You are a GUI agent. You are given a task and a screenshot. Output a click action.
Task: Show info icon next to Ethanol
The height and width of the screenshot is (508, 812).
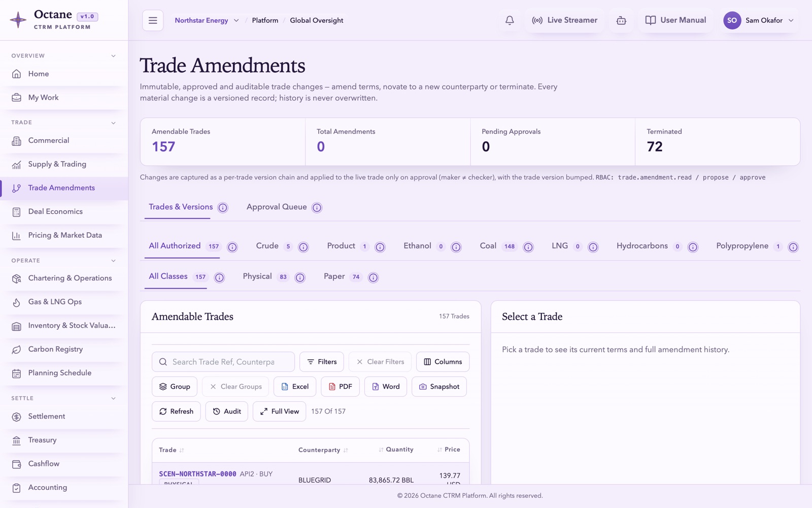coord(456,247)
